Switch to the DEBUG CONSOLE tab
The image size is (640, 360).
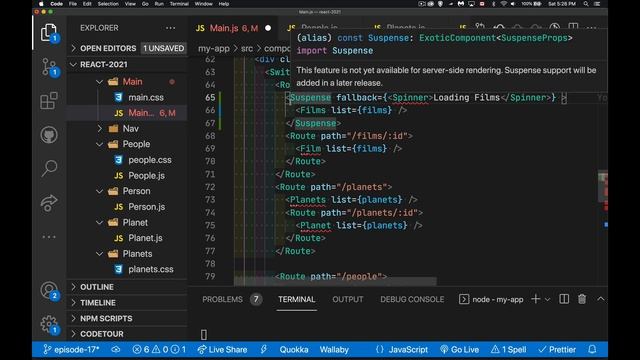pyautogui.click(x=412, y=300)
